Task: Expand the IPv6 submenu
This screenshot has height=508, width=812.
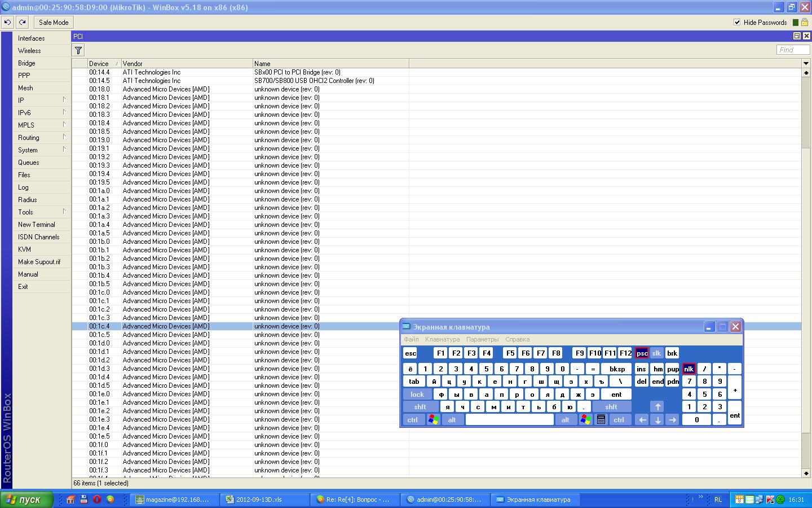Action: pos(42,113)
